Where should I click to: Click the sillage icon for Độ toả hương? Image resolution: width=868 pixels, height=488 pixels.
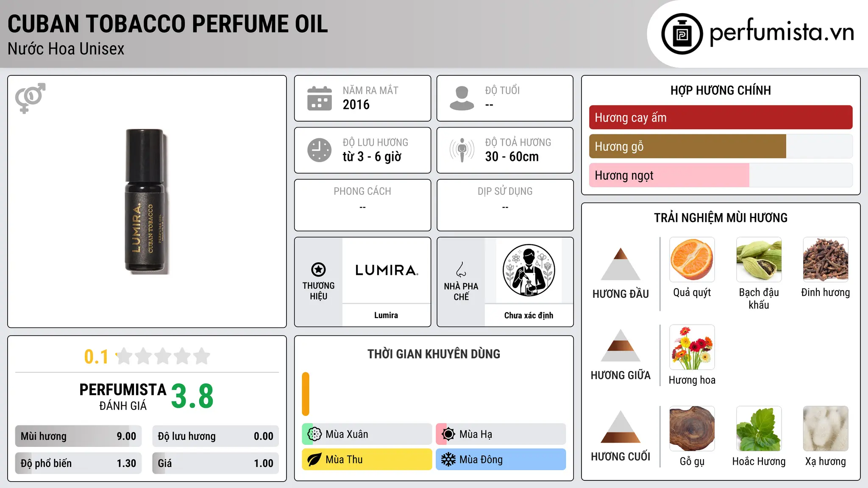(x=462, y=150)
